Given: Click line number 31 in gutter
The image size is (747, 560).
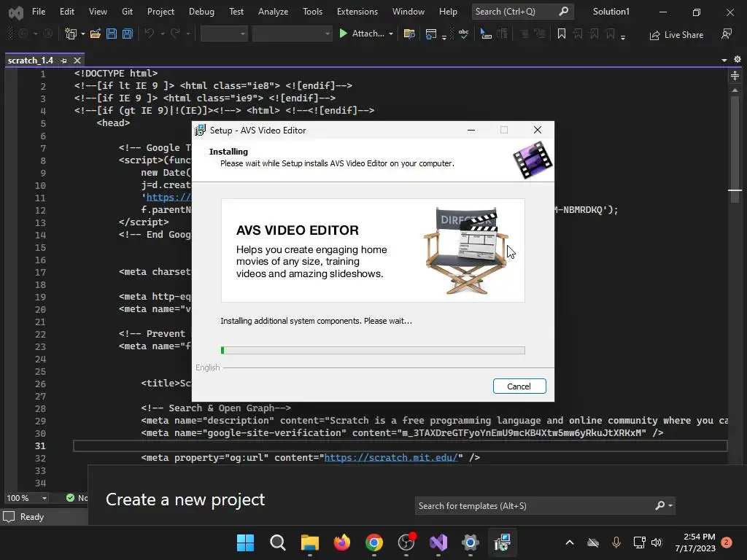Looking at the screenshot, I should tap(40, 446).
